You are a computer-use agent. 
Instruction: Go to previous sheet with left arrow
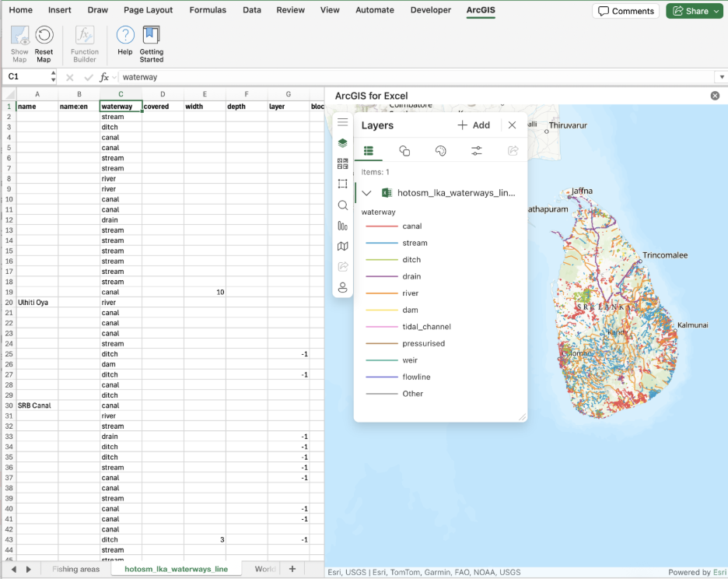coord(14,569)
